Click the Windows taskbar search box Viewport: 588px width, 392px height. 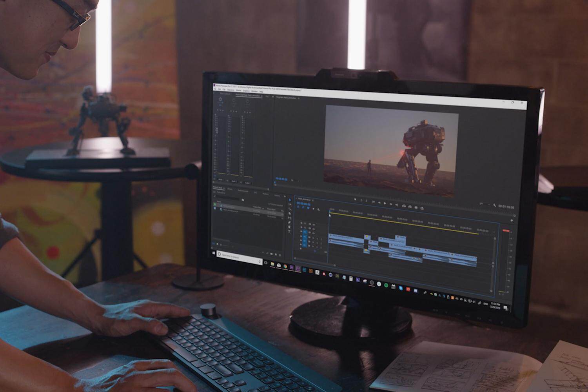pyautogui.click(x=240, y=257)
